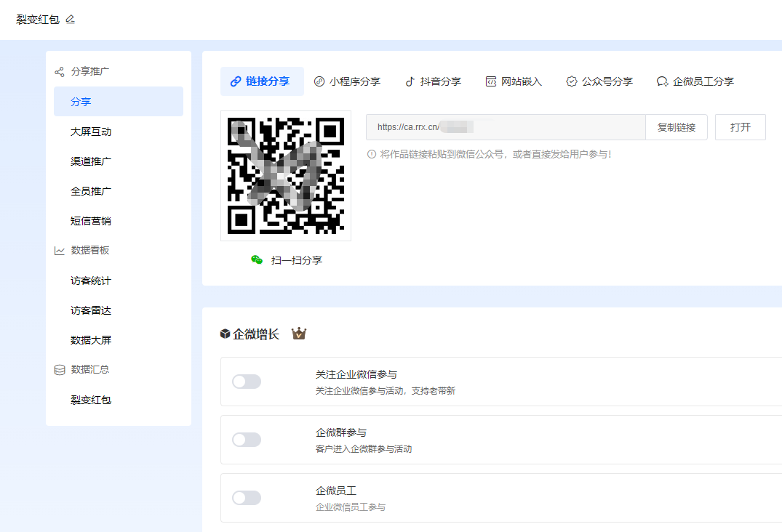Select the 网站嵌入 tab
The height and width of the screenshot is (532, 782).
coord(514,81)
